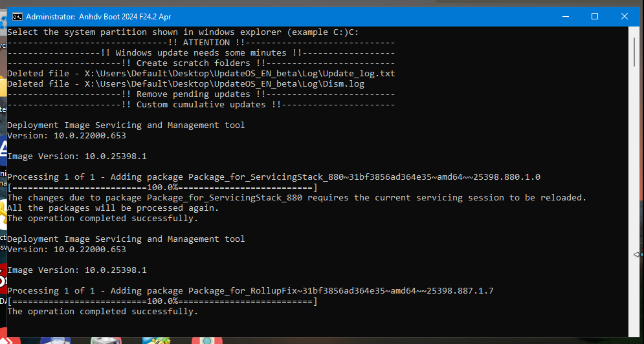The image size is (644, 344).
Task: Click the 'Custom cumulative updates' line
Action: (201, 105)
